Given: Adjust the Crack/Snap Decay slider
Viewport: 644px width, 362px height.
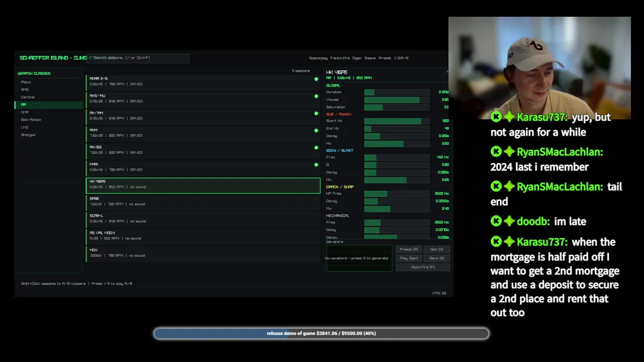Looking at the screenshot, I should 396,201.
